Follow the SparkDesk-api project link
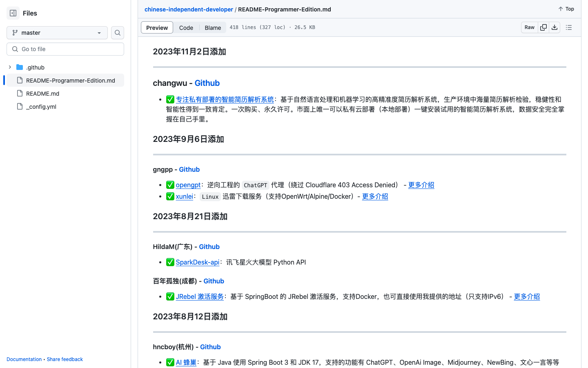Screen dimensions: 588x368 (197, 262)
